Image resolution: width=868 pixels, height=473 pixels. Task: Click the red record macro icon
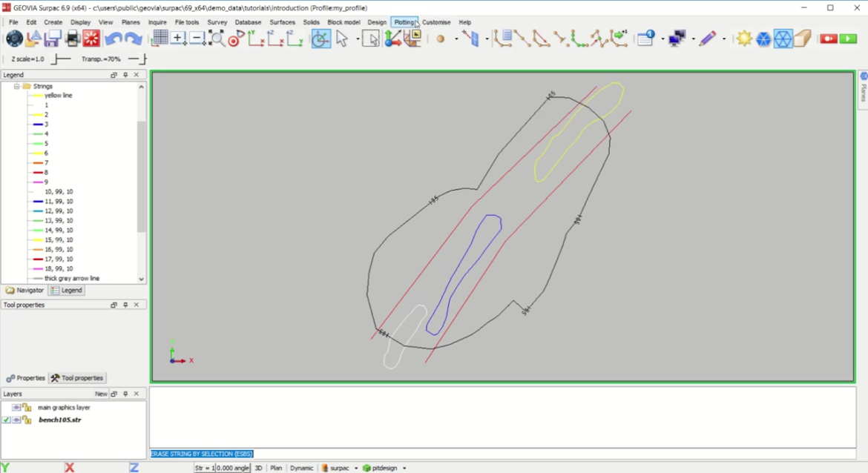[828, 39]
